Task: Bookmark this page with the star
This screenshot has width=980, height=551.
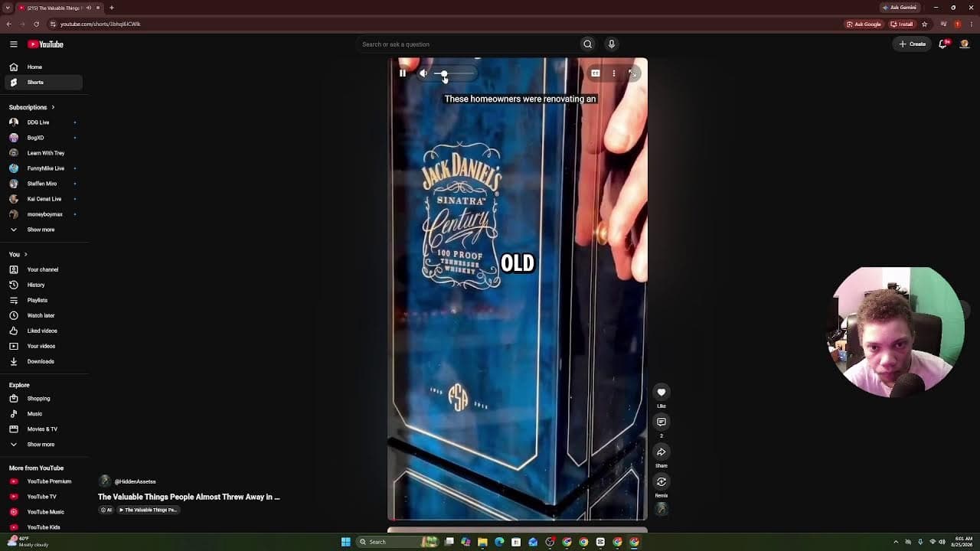Action: [x=924, y=24]
